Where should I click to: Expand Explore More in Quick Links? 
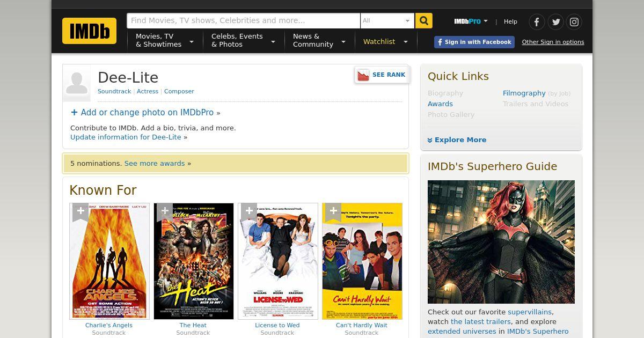457,139
